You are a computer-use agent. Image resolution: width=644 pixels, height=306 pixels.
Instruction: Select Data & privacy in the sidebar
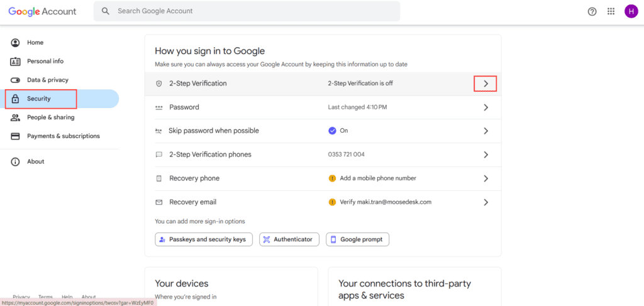[x=60, y=80]
